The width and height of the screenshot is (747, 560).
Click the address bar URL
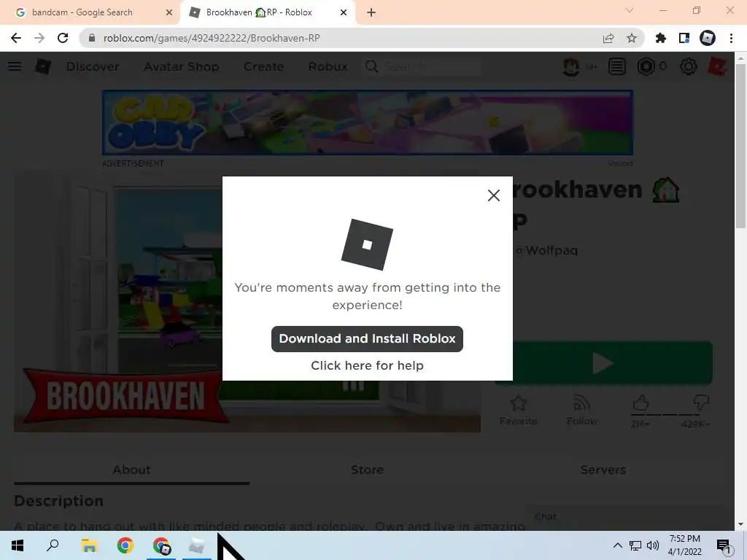(212, 38)
